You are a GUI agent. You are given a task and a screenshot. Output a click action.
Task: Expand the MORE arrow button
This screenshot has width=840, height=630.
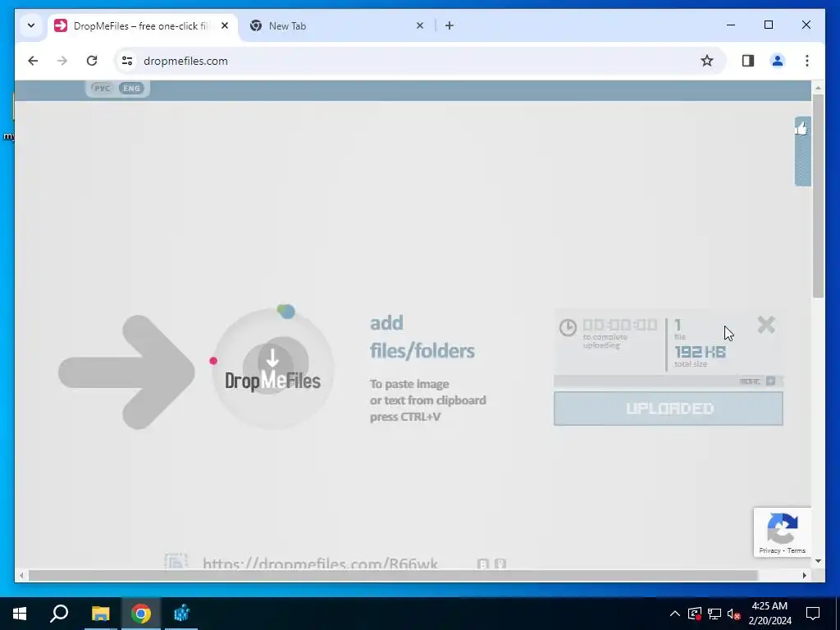(x=771, y=381)
